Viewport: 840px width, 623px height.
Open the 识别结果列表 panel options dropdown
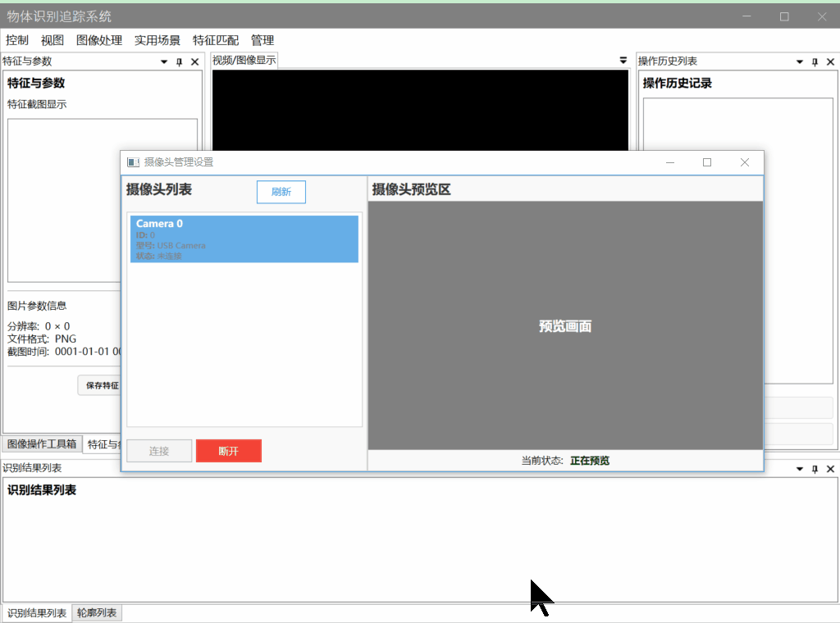coord(799,469)
